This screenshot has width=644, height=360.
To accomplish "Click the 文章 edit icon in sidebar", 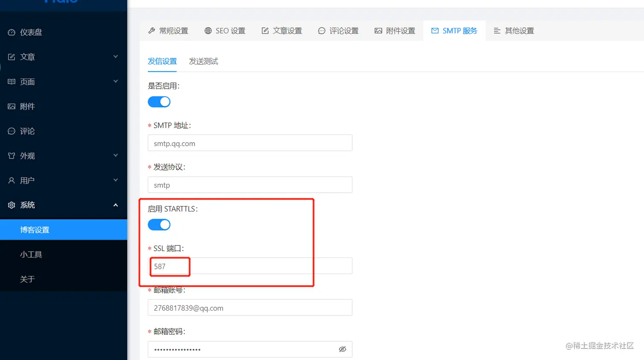I will click(x=11, y=57).
